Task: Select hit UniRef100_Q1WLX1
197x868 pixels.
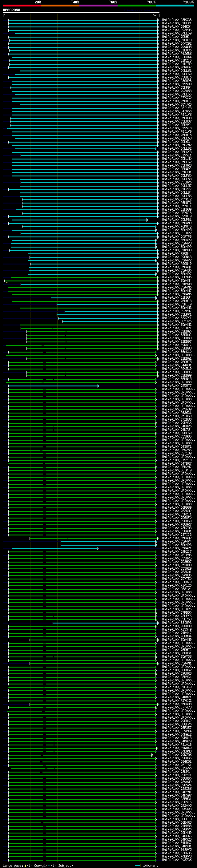Action: (176, 23)
